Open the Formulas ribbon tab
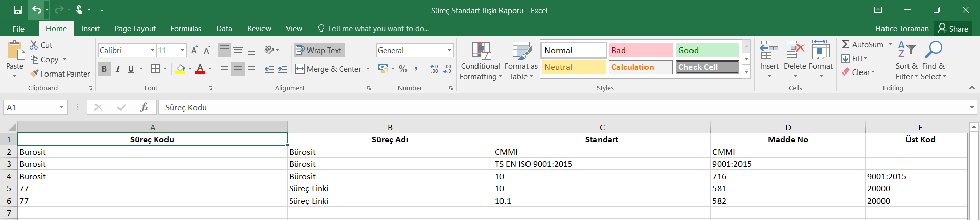980x220 pixels. point(185,29)
